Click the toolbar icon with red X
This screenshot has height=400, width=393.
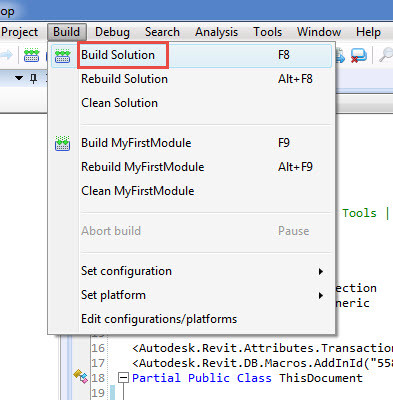tap(359, 56)
